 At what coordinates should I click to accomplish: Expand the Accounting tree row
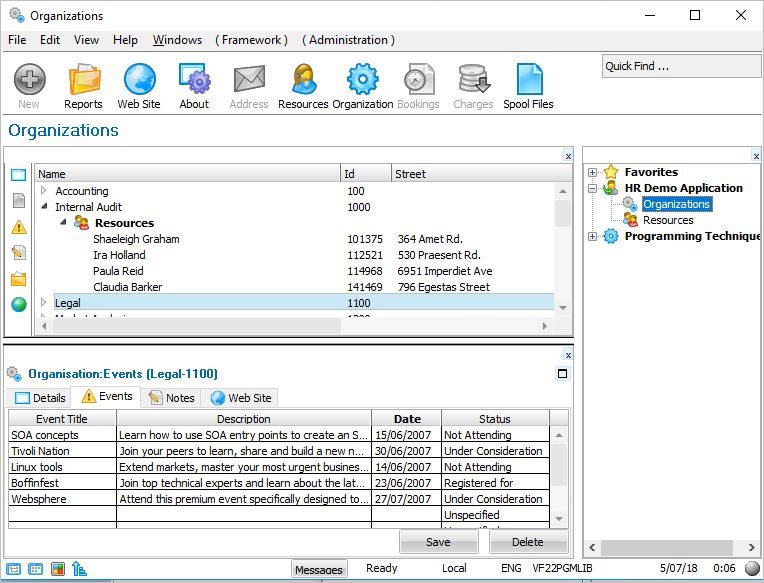[44, 191]
